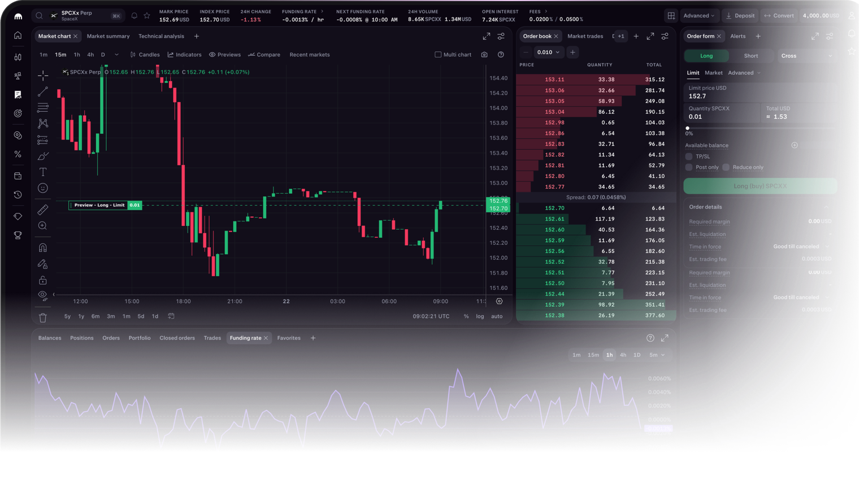Screen dimensions: 868x492
Task: Open the Indicators button
Action: pyautogui.click(x=184, y=55)
